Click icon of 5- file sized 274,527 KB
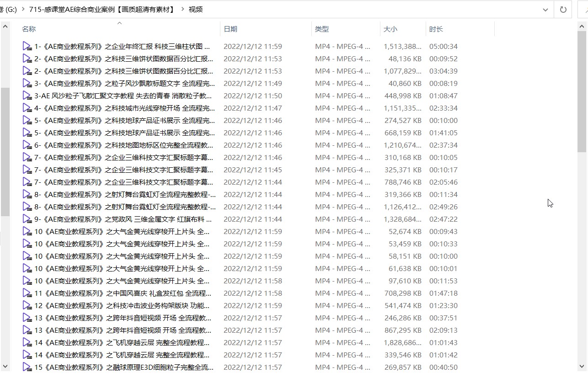 (27, 120)
